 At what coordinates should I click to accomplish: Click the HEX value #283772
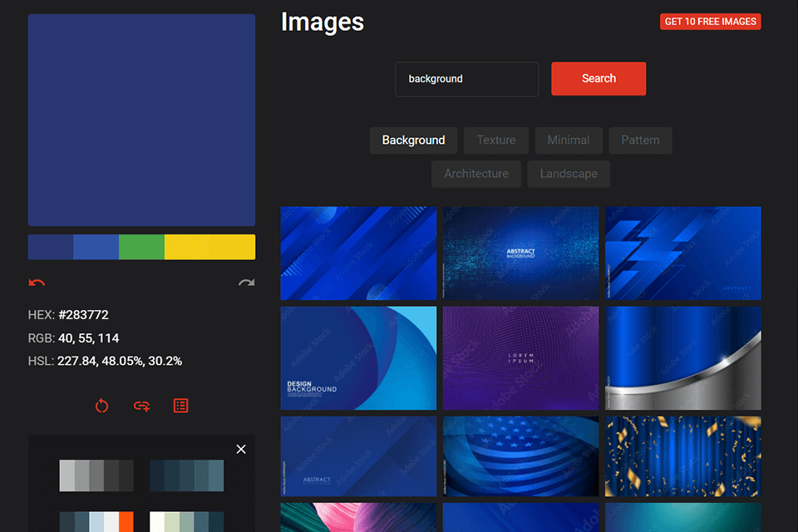tap(83, 315)
